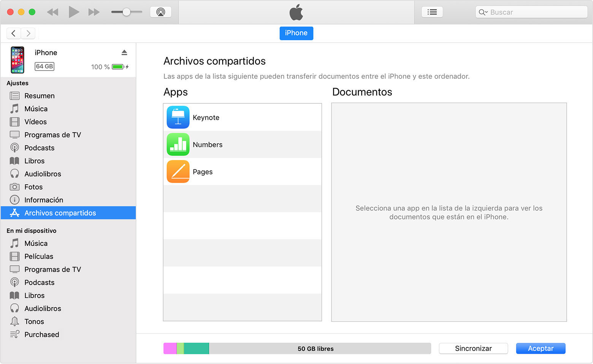
Task: Click the 64 GB capacity label
Action: (44, 66)
